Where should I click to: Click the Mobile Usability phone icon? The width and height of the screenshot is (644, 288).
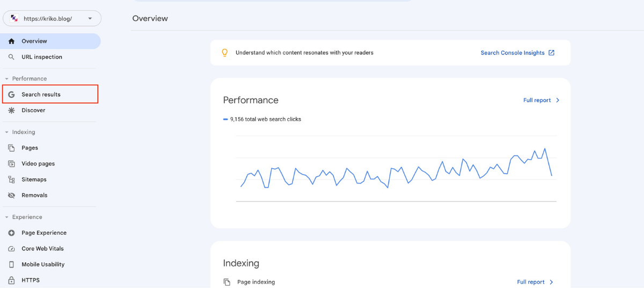(x=11, y=264)
